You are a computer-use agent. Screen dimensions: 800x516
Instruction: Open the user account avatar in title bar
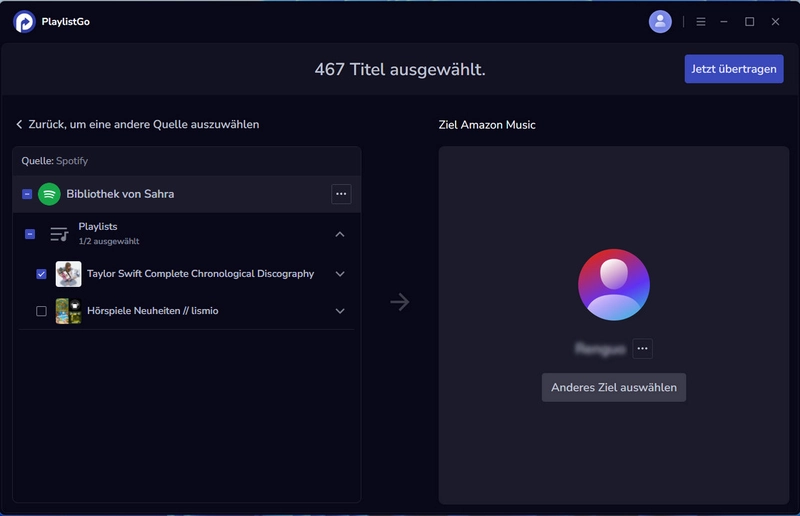pos(660,21)
